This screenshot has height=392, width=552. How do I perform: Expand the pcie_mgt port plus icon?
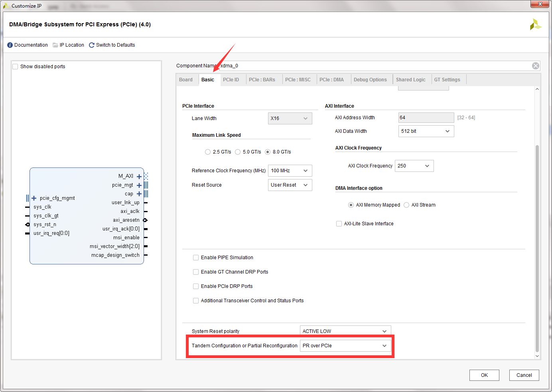pyautogui.click(x=139, y=185)
